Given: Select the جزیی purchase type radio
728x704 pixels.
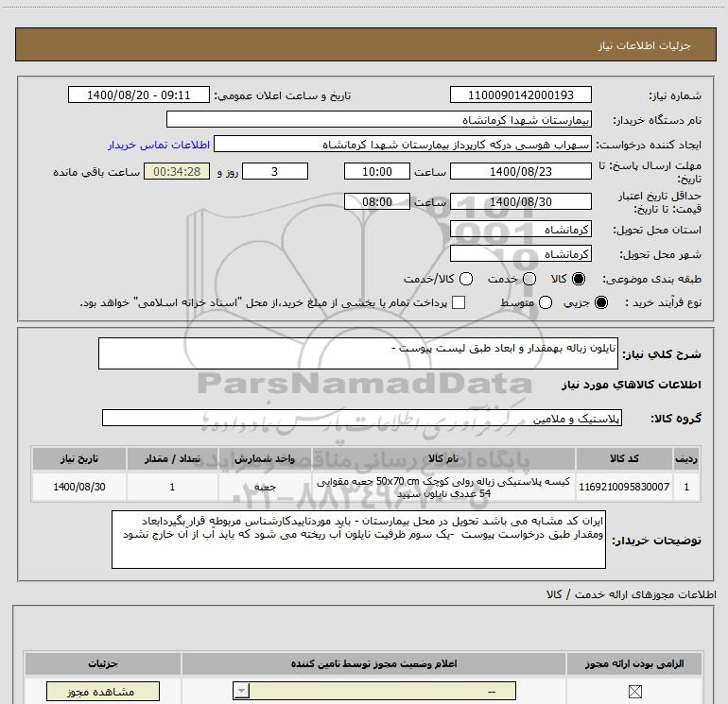Looking at the screenshot, I should 600,302.
